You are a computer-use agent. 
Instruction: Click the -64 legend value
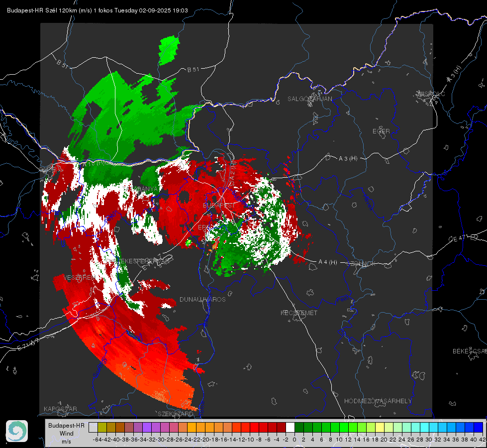click(97, 440)
